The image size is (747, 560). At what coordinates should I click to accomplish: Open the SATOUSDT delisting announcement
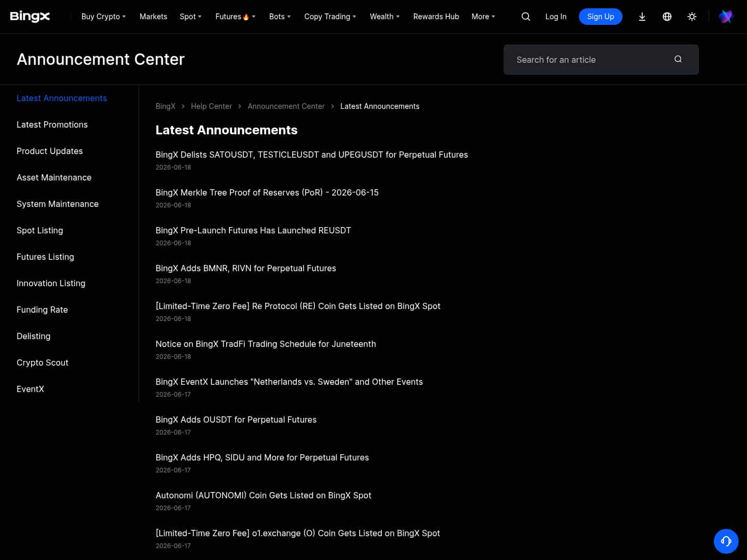(312, 155)
